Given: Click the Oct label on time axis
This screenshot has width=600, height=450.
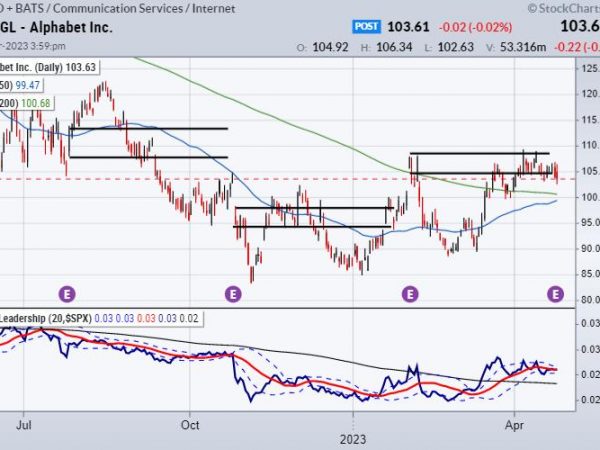Looking at the screenshot, I should click(190, 425).
